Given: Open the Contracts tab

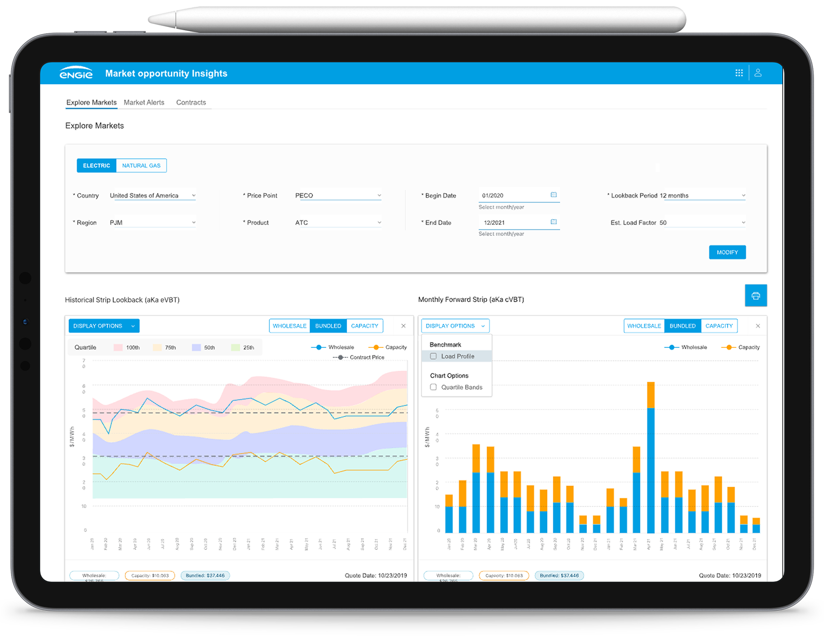Looking at the screenshot, I should pos(191,103).
